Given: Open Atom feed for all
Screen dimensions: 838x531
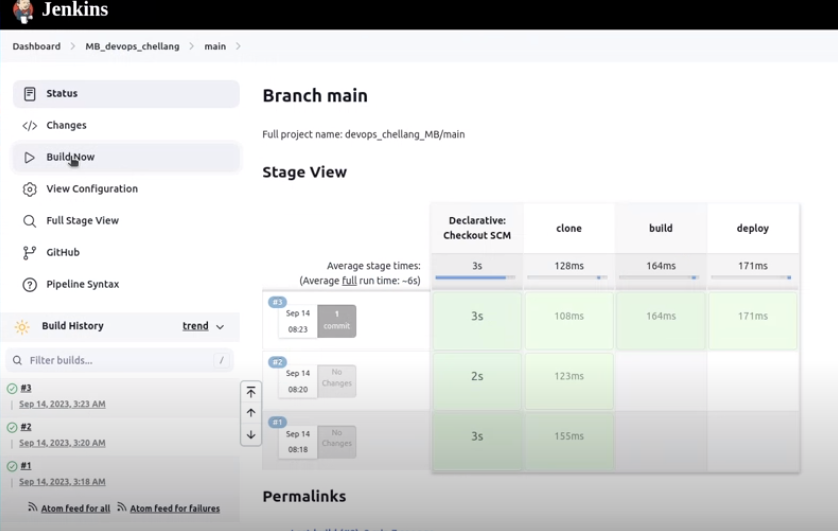Looking at the screenshot, I should (x=75, y=509).
